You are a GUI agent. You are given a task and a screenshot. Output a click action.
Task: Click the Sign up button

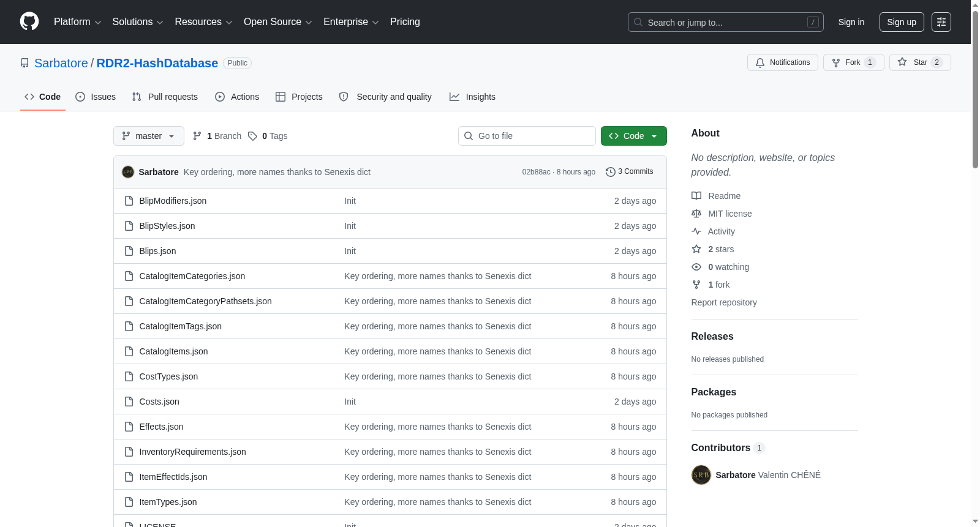[x=902, y=22]
